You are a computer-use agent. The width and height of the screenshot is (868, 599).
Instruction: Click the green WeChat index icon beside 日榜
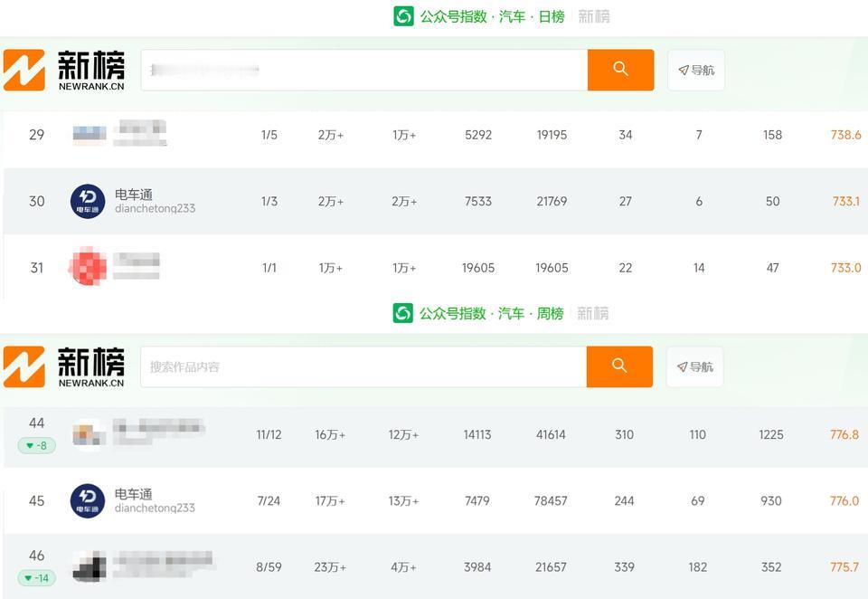pyautogui.click(x=403, y=16)
